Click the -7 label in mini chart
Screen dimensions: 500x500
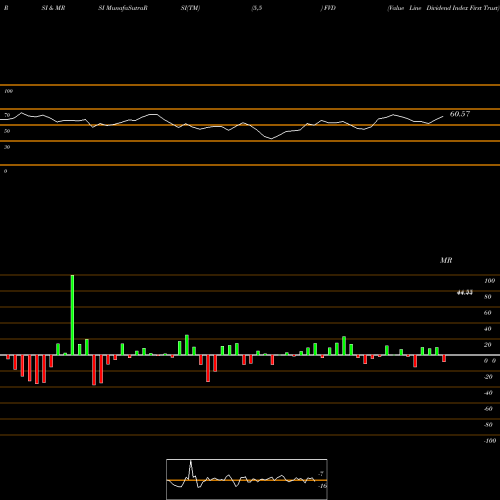(321, 474)
